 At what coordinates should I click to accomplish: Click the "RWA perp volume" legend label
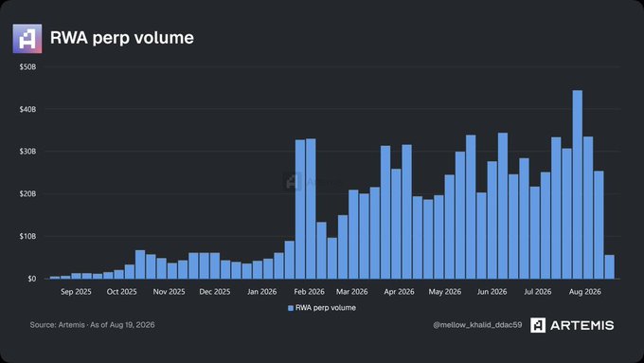(326, 308)
